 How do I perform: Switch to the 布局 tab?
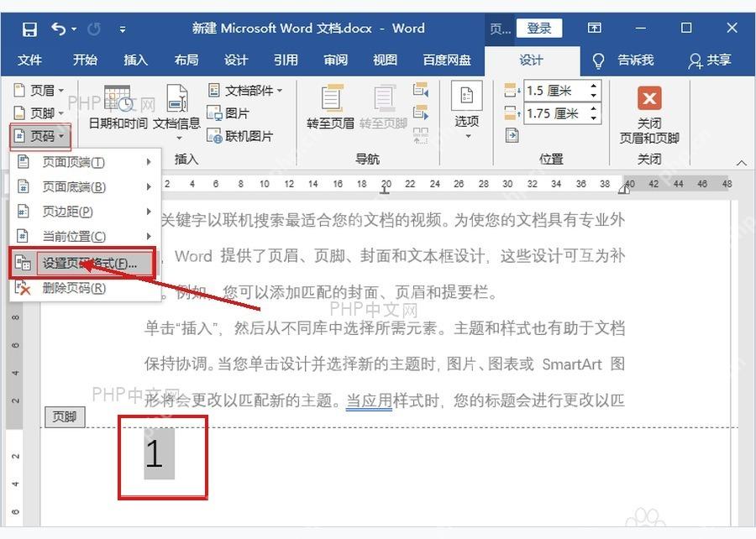click(x=186, y=60)
